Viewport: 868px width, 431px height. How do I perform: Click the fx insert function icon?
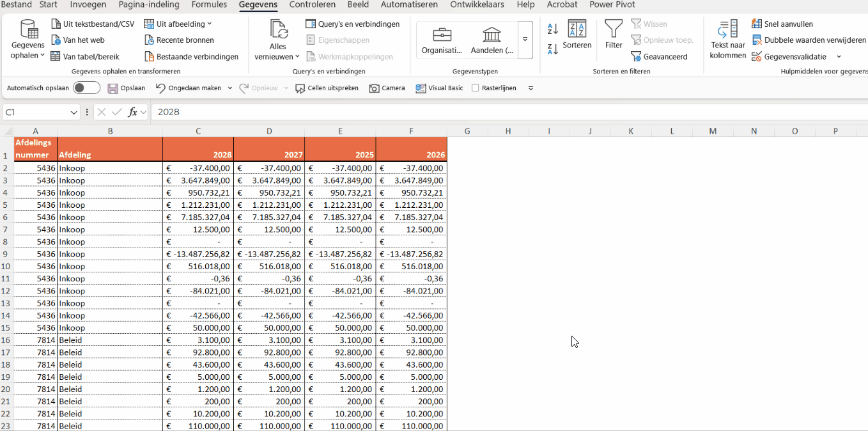coord(132,112)
